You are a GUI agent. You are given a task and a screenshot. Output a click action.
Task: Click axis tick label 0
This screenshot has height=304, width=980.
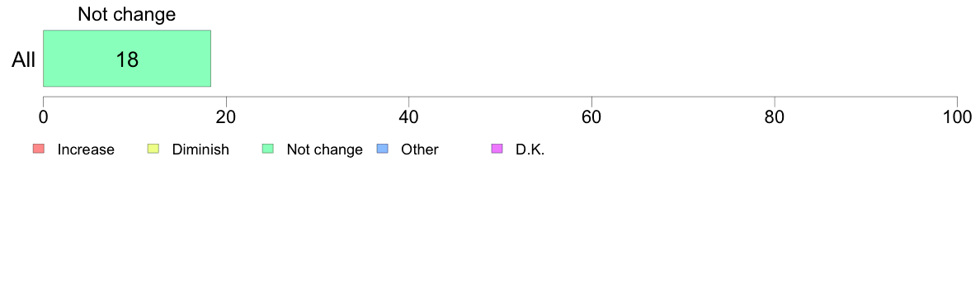[43, 116]
